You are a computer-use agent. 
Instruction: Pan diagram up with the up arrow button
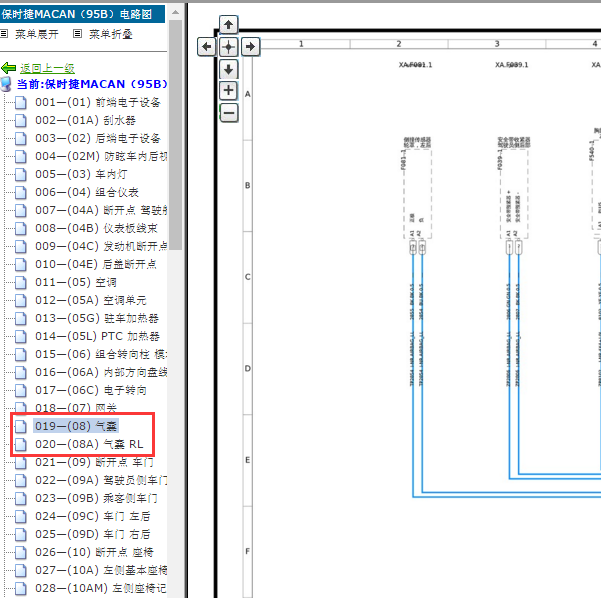(228, 25)
